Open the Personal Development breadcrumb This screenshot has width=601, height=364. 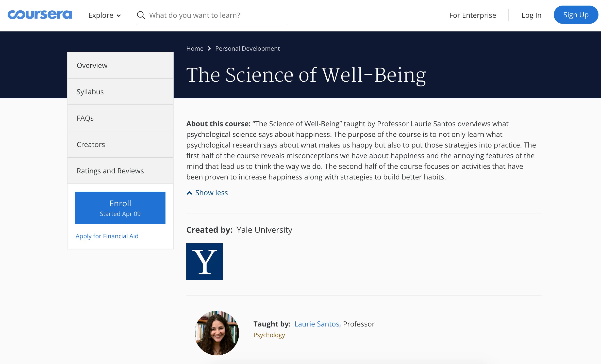pyautogui.click(x=247, y=48)
